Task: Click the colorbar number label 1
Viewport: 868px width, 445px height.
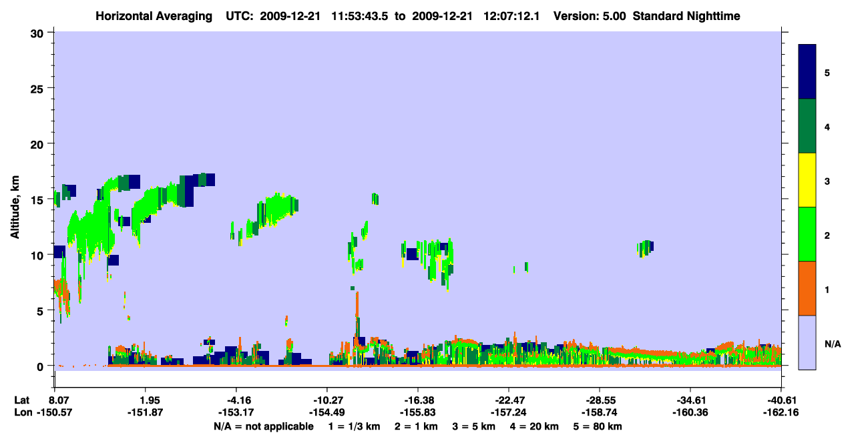Action: tap(827, 288)
